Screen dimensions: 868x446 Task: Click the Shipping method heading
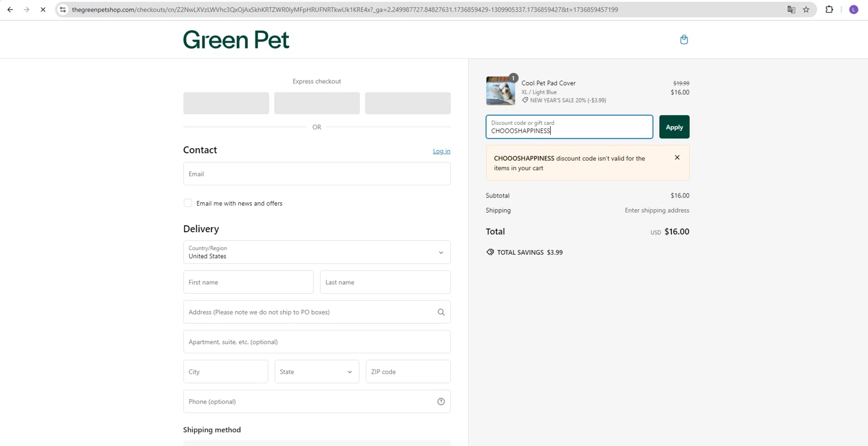tap(212, 430)
